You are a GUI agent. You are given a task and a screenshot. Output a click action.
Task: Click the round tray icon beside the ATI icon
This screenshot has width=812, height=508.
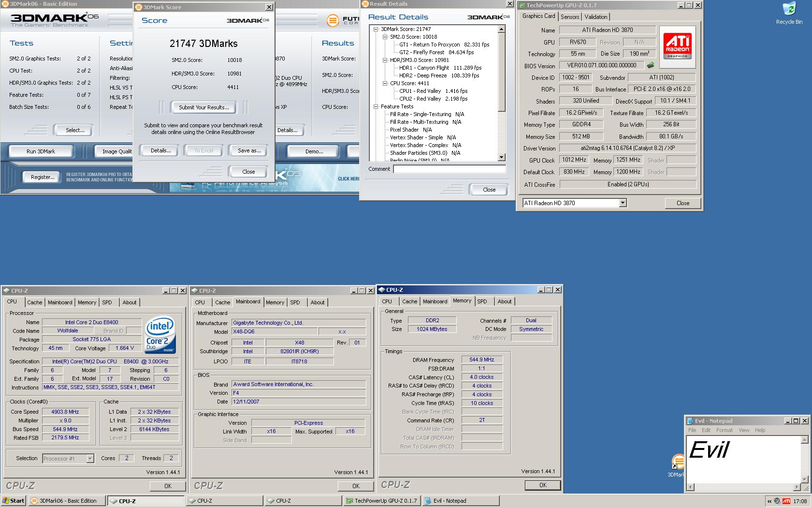point(777,501)
